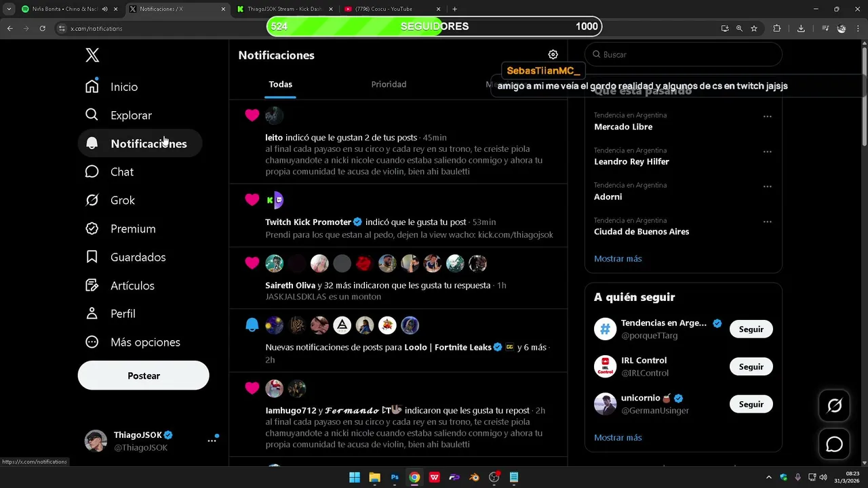The width and height of the screenshot is (868, 488).
Task: Open notifications settings gear
Action: pyautogui.click(x=553, y=55)
